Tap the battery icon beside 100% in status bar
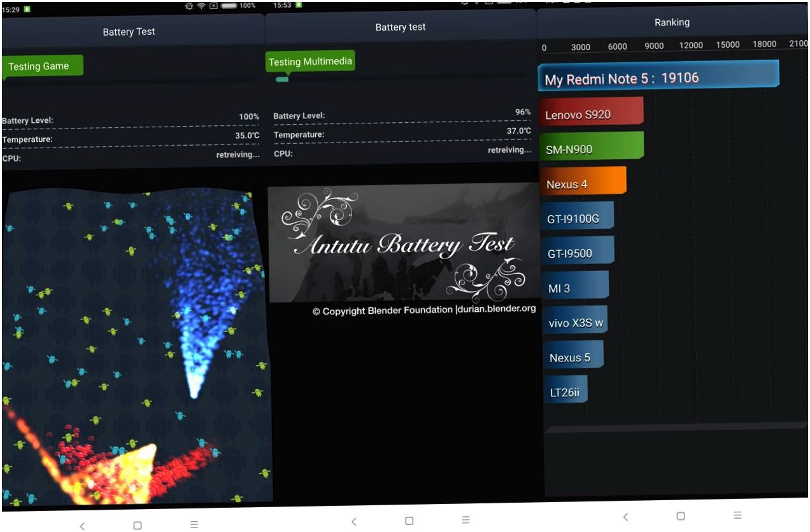 click(229, 6)
